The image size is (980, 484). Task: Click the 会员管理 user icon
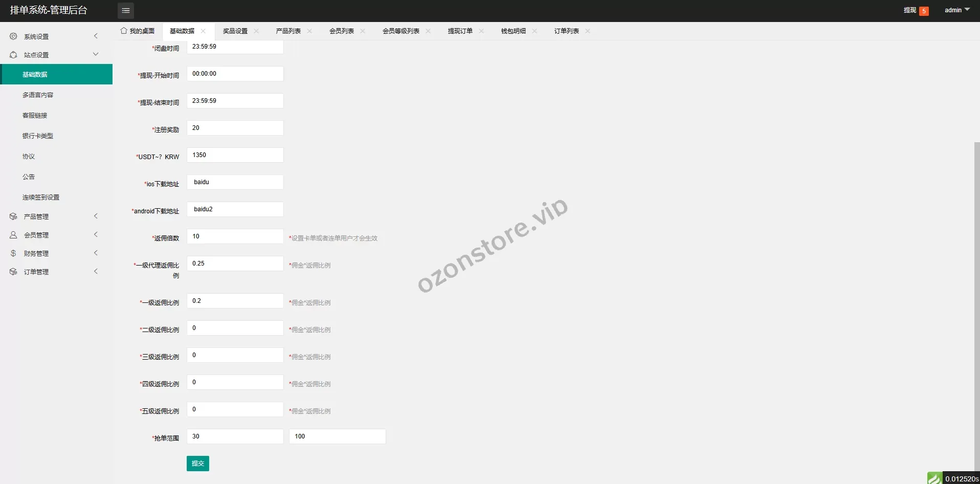pos(13,235)
